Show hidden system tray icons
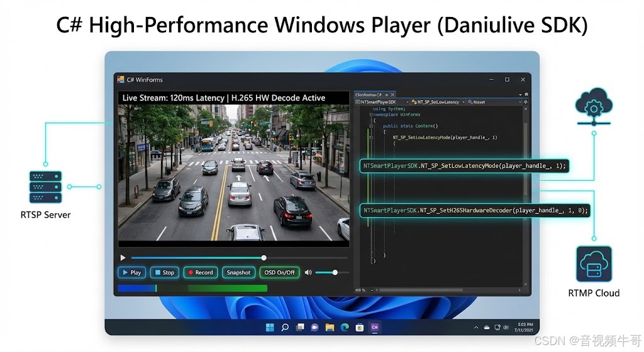644x352 pixels. point(476,327)
